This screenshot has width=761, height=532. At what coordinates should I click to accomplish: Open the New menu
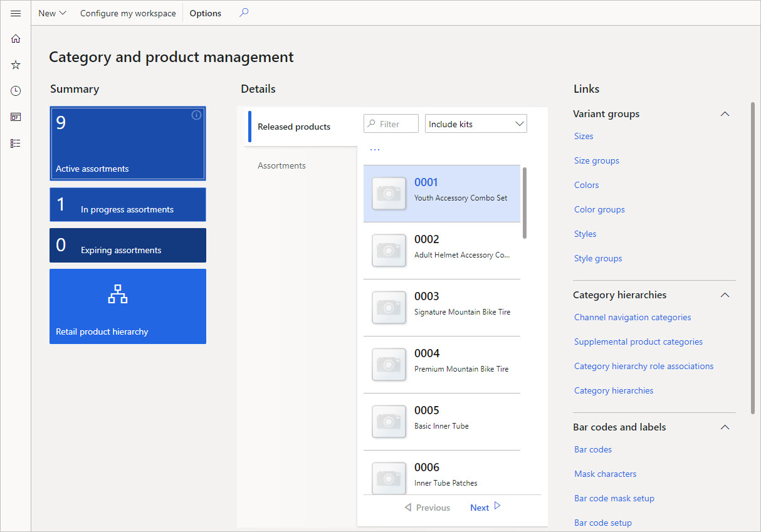(51, 13)
